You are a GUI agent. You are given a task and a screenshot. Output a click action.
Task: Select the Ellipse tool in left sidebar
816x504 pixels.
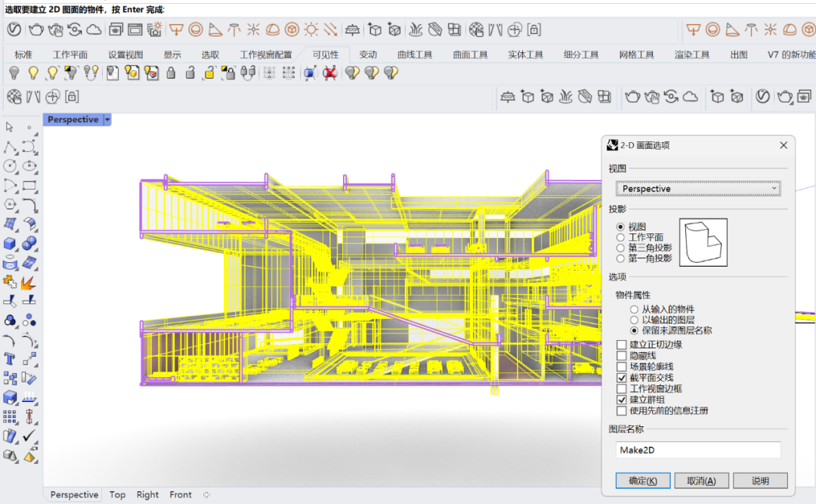(29, 166)
